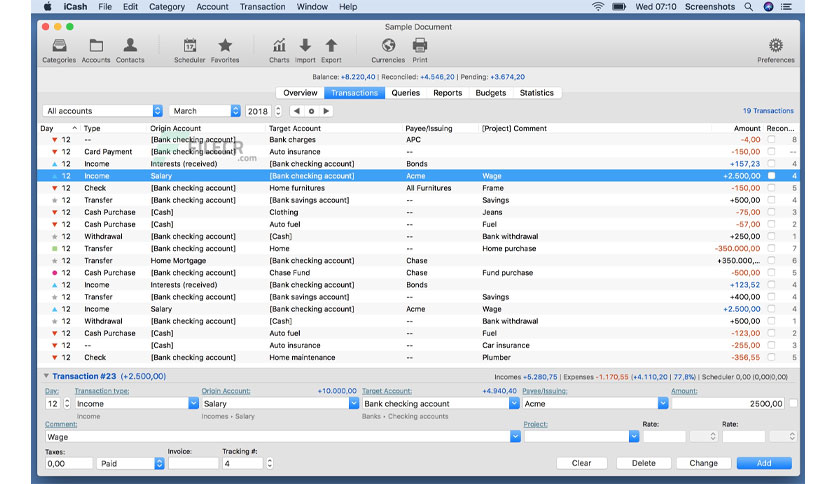Click the Clear button
836x484 pixels.
[x=581, y=463]
